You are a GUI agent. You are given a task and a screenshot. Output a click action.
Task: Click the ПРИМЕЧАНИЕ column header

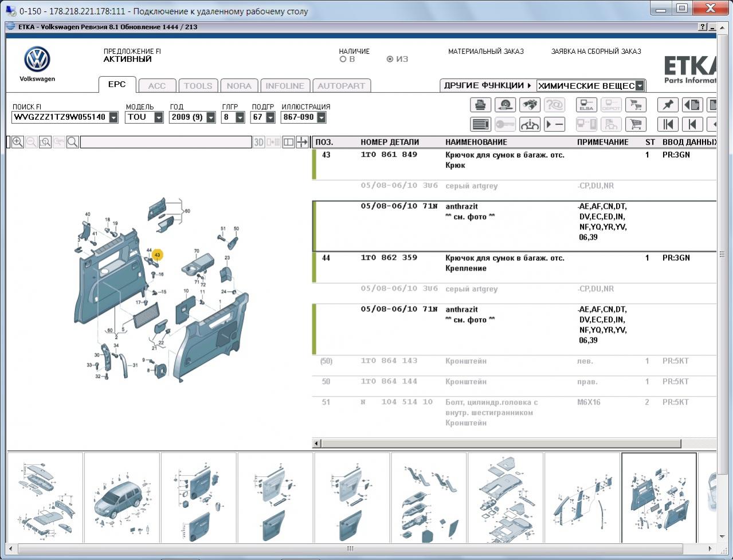(x=603, y=142)
